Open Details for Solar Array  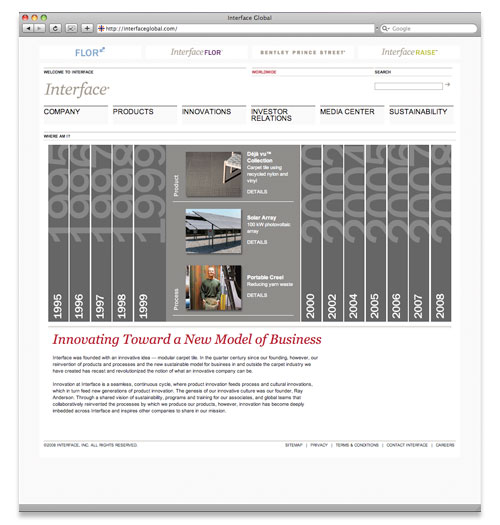click(257, 242)
